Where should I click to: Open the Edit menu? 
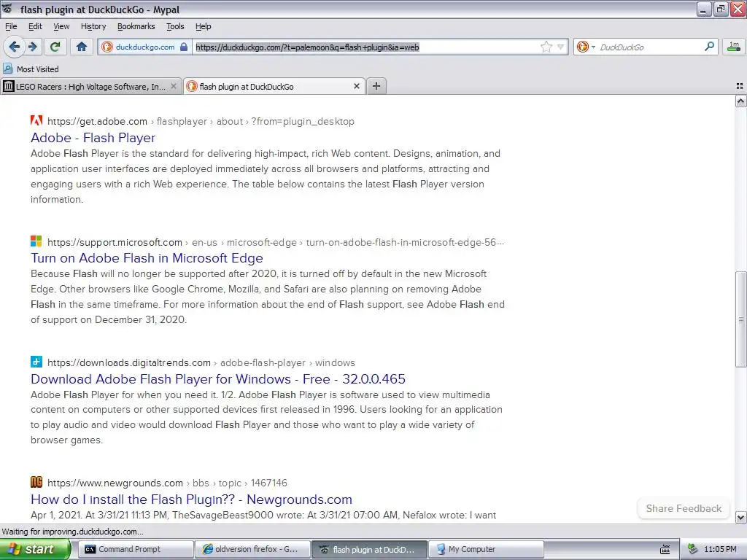(35, 26)
